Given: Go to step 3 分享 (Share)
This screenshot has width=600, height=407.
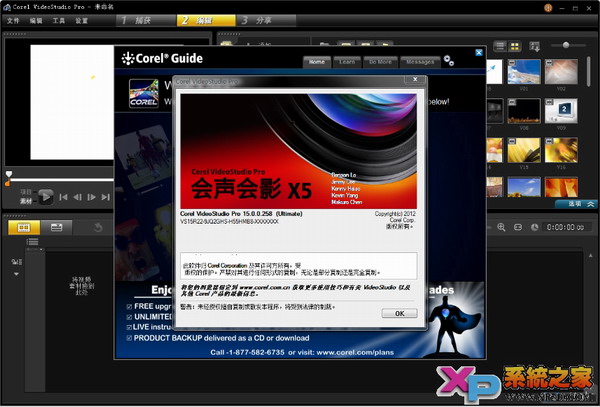Looking at the screenshot, I should click(266, 20).
